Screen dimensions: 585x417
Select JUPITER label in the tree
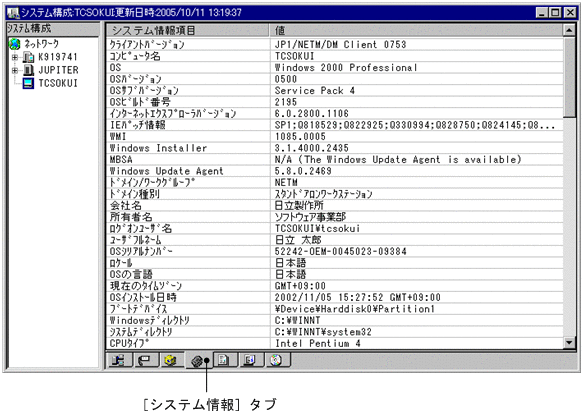click(x=59, y=70)
